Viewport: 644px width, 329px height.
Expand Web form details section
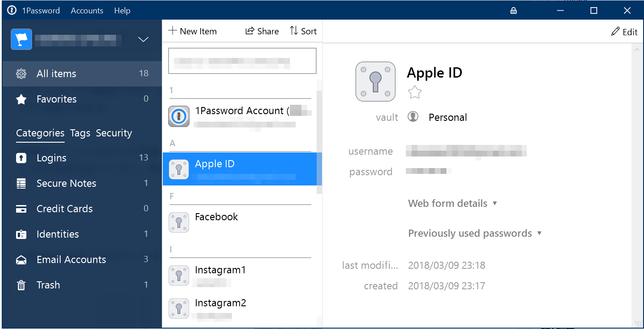453,203
